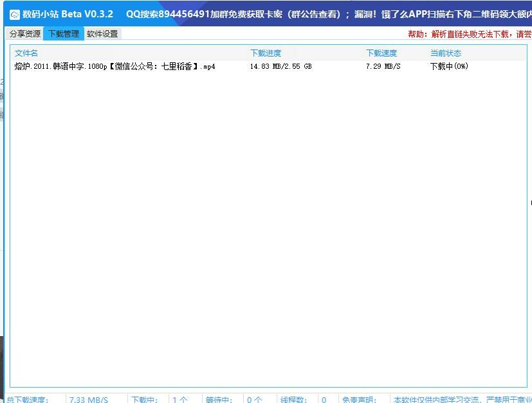This screenshot has height=403, width=532.
Task: Click the 总下载速度 label in status bar
Action: tap(27, 399)
